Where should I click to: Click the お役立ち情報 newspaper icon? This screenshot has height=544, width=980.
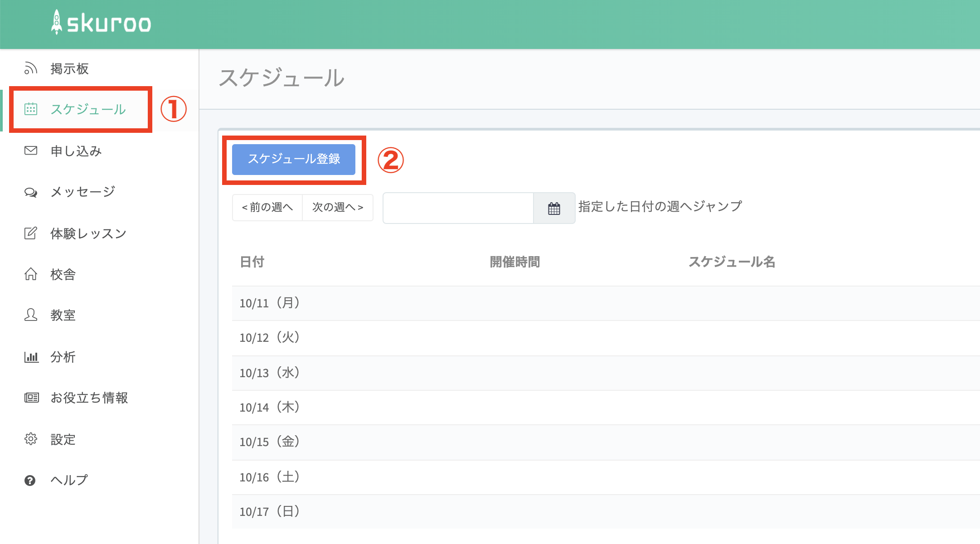(31, 398)
